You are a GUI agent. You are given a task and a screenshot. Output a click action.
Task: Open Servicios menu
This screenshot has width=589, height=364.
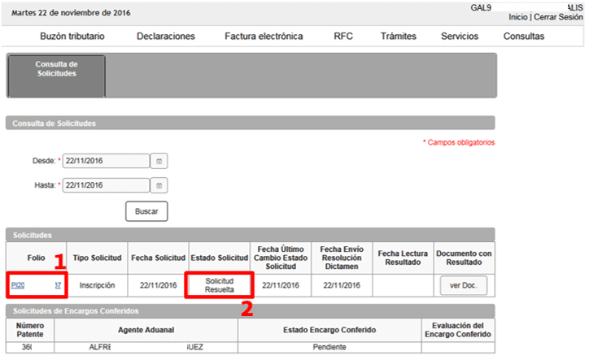(x=460, y=37)
